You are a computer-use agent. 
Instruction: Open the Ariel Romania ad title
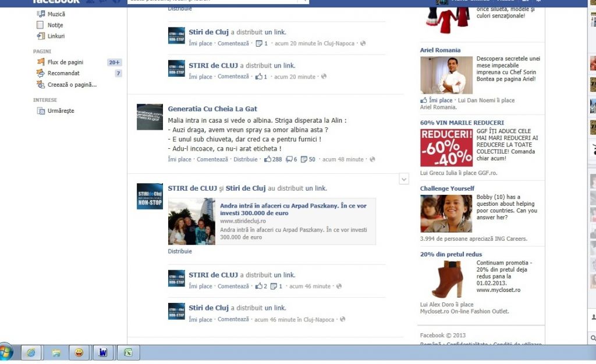pyautogui.click(x=440, y=50)
